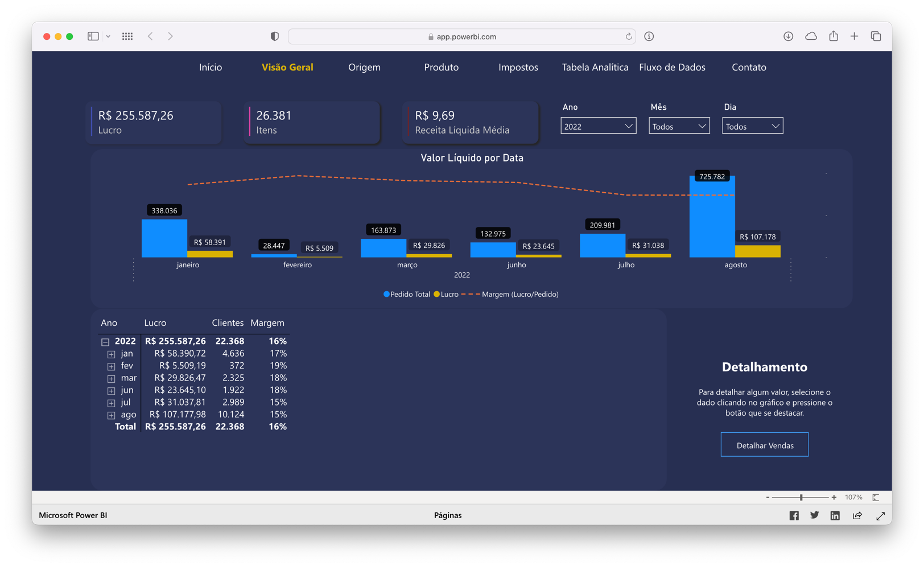Click the fit-to-page icon beside 107%
Screen dimensions: 924x567
874,496
